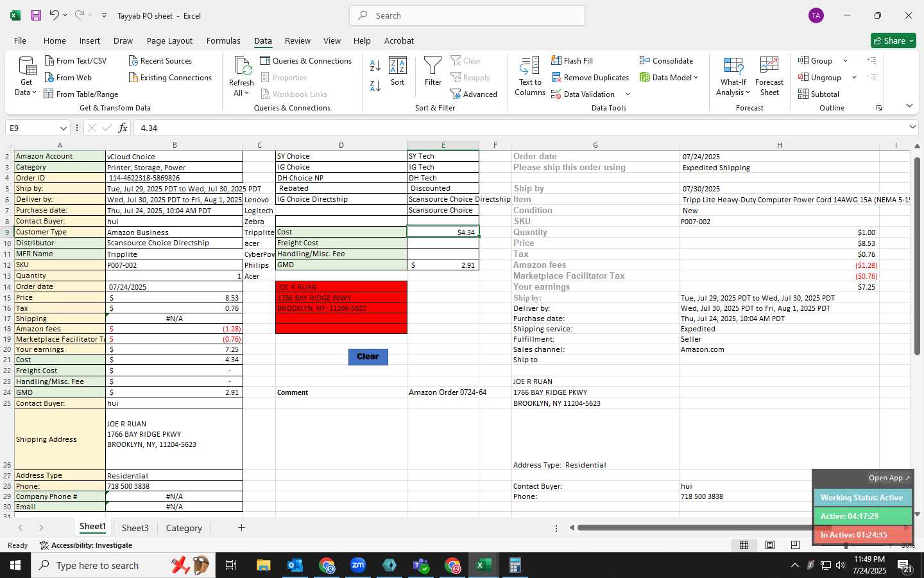Screen dimensions: 924x578
Task: Click the zoom slider in status bar
Action: pos(846,545)
